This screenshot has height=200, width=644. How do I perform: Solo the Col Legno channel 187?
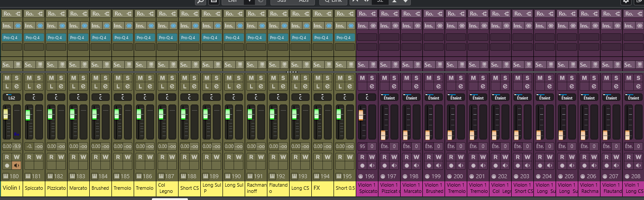172,78
